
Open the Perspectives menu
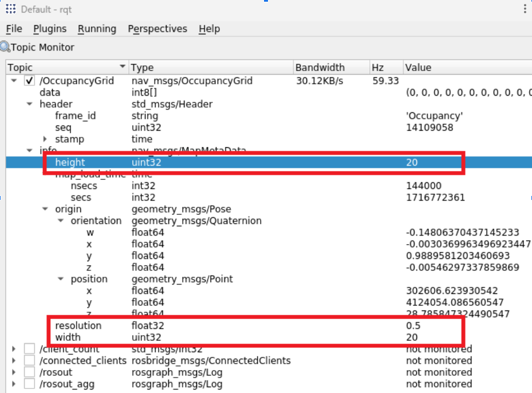pyautogui.click(x=157, y=29)
